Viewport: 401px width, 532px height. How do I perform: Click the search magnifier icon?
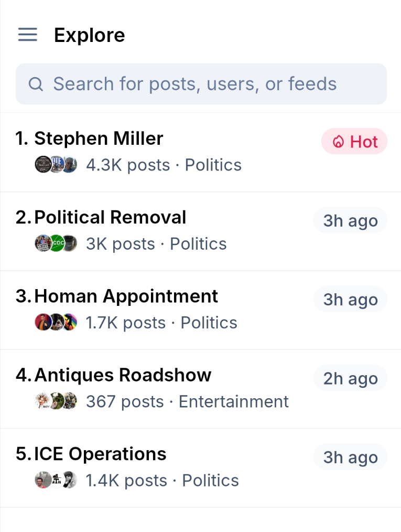[36, 84]
